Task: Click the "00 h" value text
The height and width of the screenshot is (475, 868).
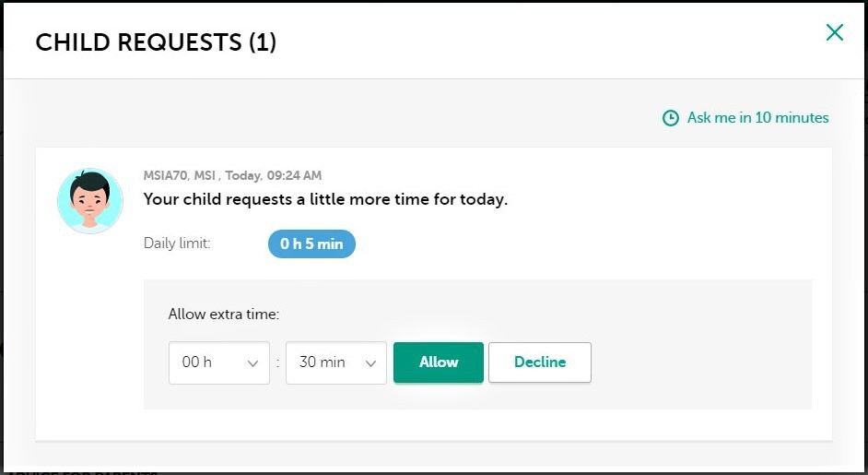Action: pyautogui.click(x=197, y=362)
